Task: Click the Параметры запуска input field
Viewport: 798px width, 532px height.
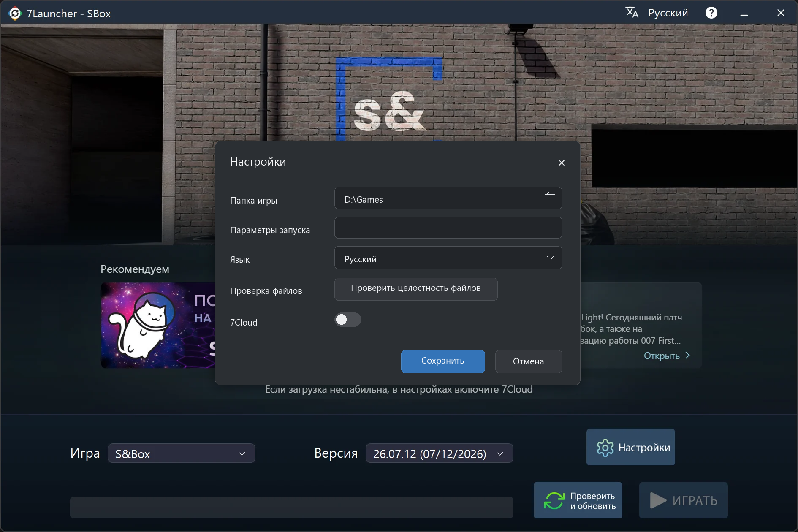Action: 448,228
